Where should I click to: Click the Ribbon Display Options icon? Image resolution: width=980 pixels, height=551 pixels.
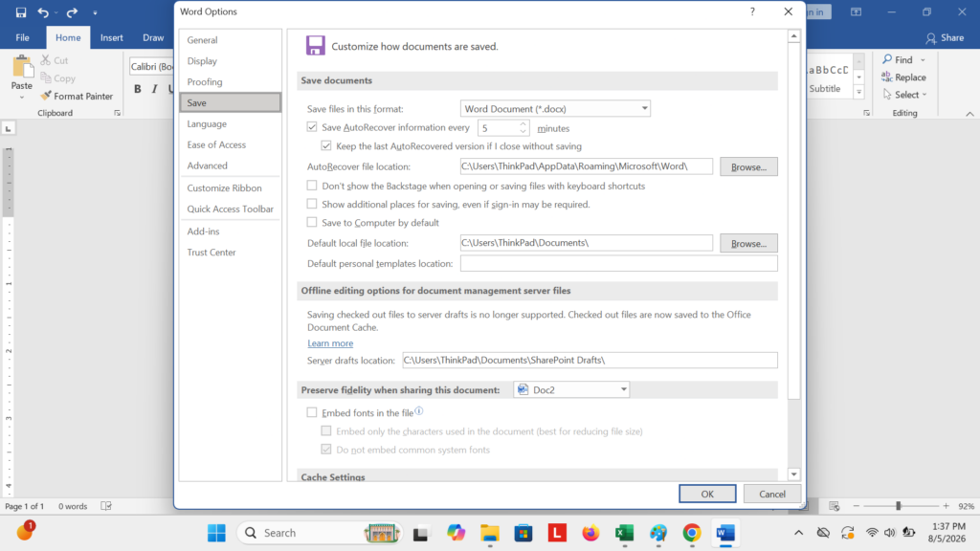(857, 11)
